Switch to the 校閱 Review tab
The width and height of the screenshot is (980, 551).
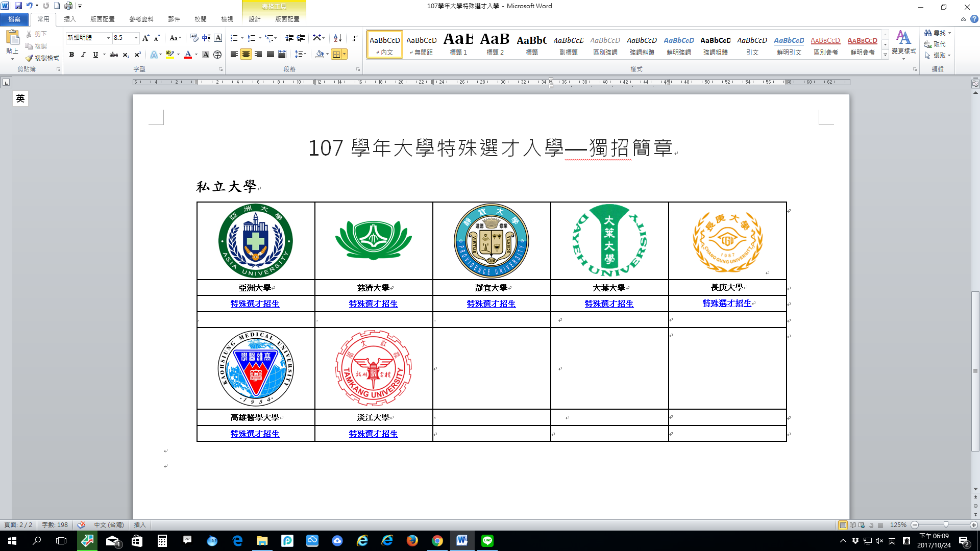(x=201, y=19)
